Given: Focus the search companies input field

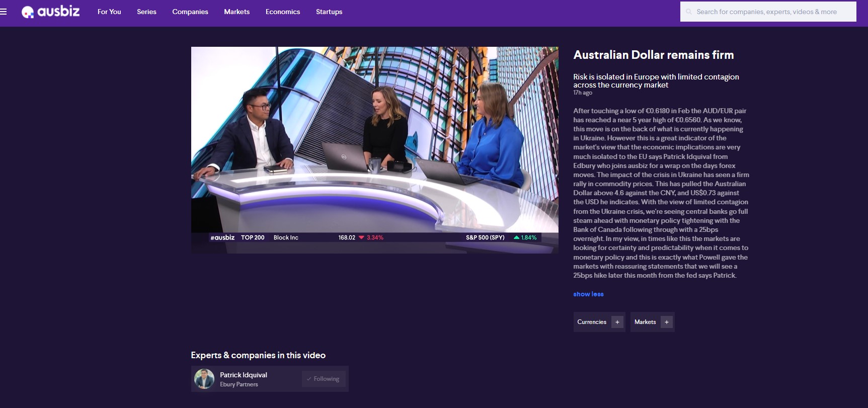Looking at the screenshot, I should coord(768,12).
